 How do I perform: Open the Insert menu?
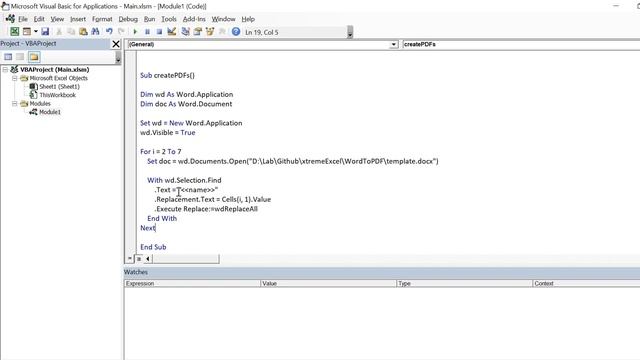click(78, 19)
